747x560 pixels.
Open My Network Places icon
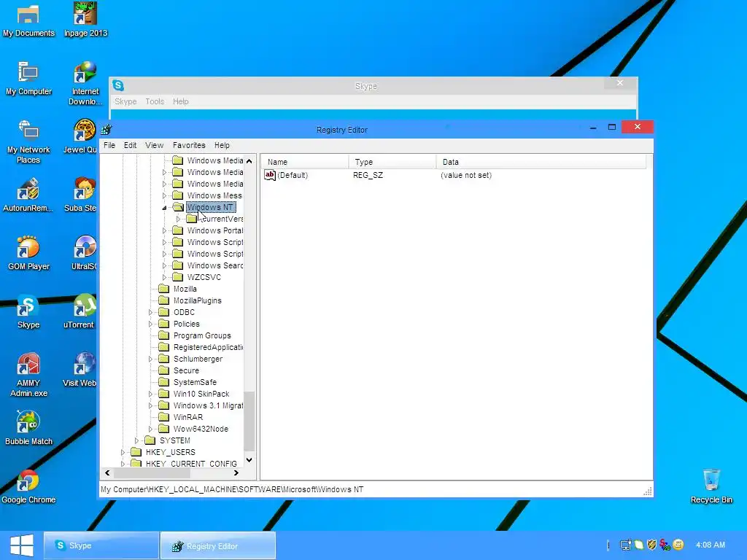(x=28, y=142)
